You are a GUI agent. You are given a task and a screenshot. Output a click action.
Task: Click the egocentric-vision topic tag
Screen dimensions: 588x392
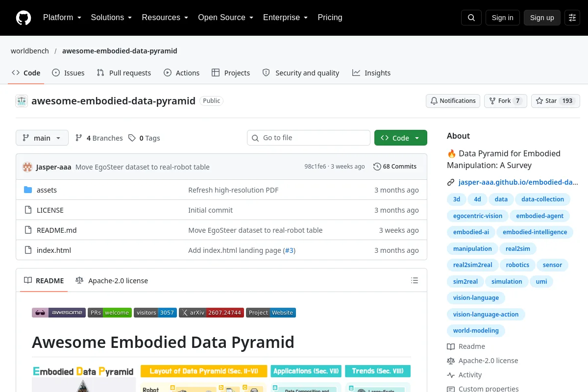tap(478, 216)
